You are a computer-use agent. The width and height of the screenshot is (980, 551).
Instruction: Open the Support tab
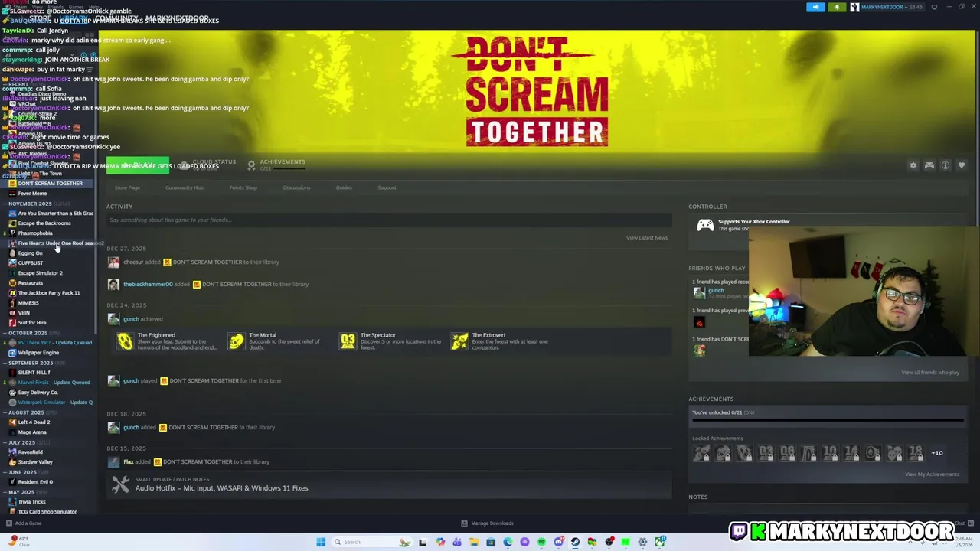pos(387,187)
